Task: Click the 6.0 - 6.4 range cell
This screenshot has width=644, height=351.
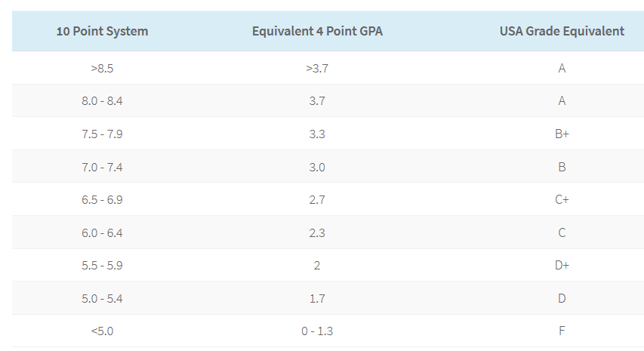Action: point(102,232)
